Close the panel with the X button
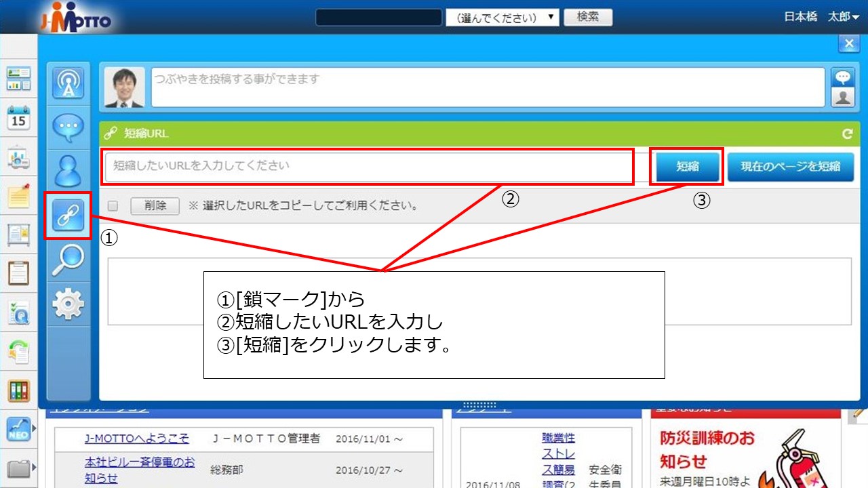 pyautogui.click(x=849, y=44)
